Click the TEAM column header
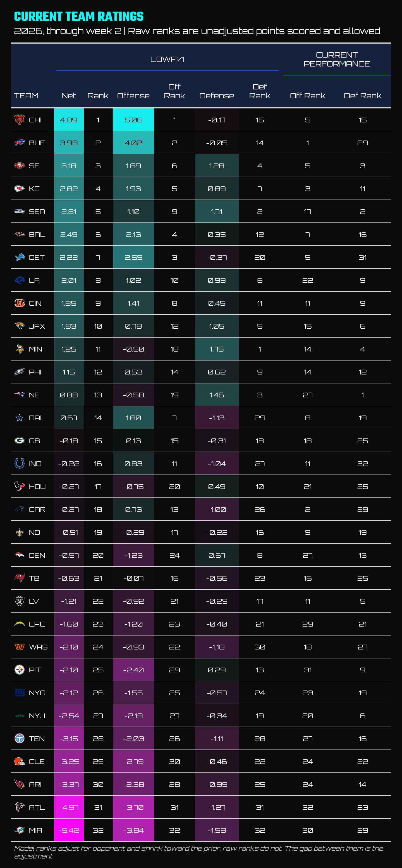The image size is (402, 868). coord(26,96)
